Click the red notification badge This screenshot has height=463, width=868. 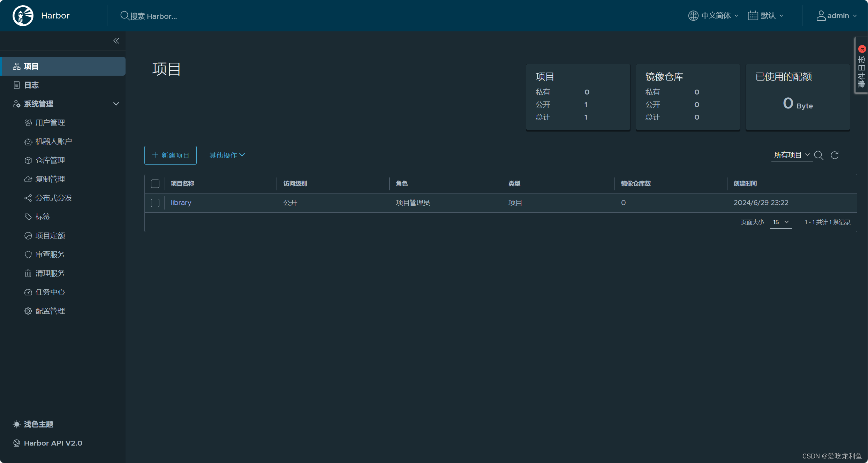click(x=862, y=49)
